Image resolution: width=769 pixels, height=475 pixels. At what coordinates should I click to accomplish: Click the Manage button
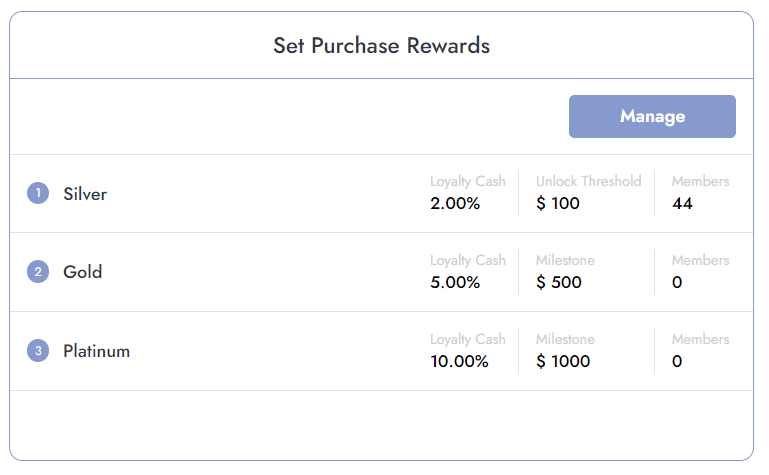(652, 116)
